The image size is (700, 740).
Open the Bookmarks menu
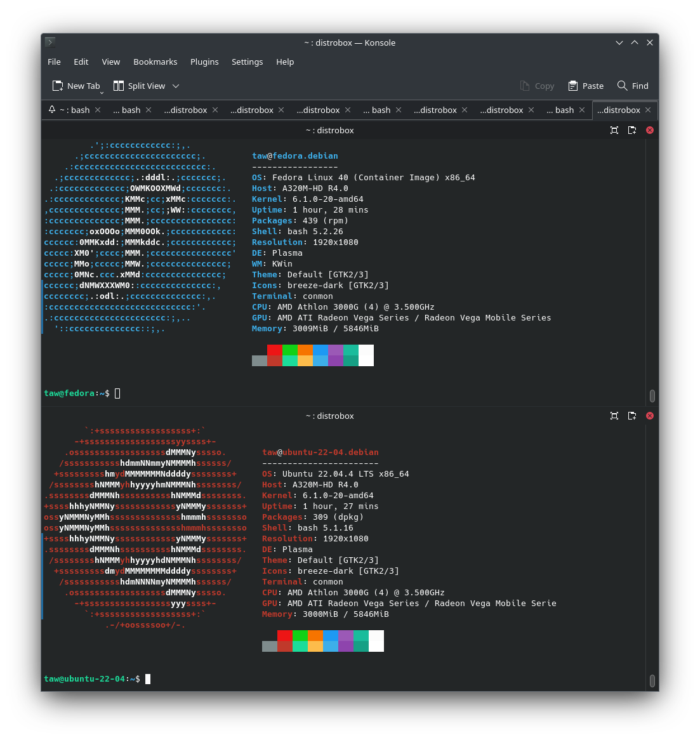[x=155, y=62]
